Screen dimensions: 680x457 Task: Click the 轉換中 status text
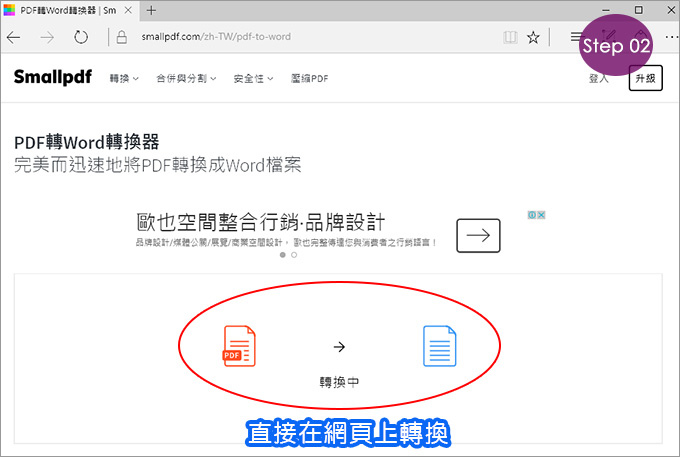[339, 382]
